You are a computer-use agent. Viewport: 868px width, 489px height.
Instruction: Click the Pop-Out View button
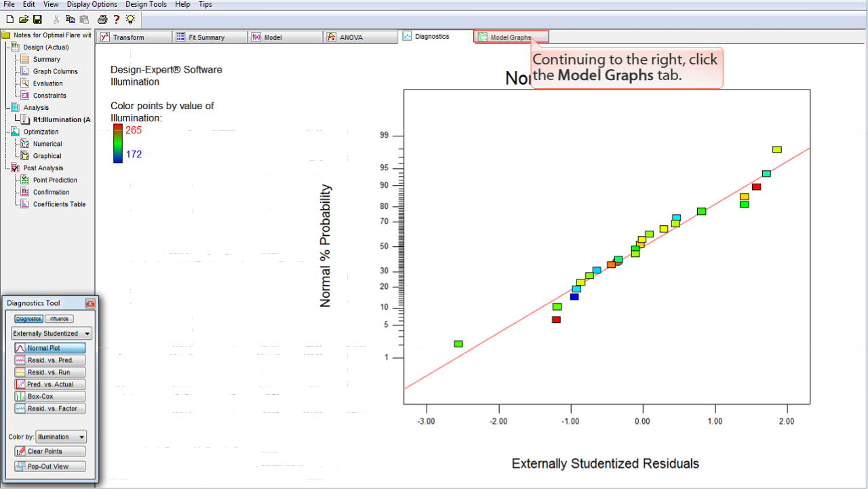point(50,466)
